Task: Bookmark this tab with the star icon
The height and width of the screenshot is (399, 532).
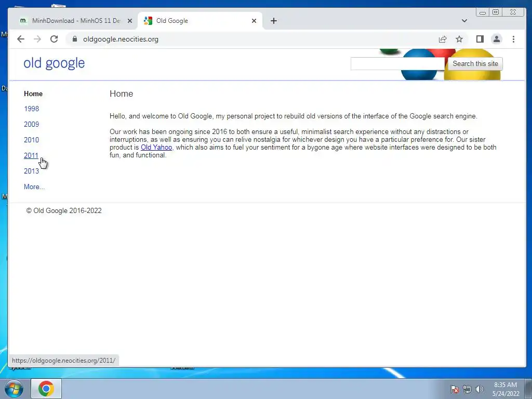Action: coord(459,39)
